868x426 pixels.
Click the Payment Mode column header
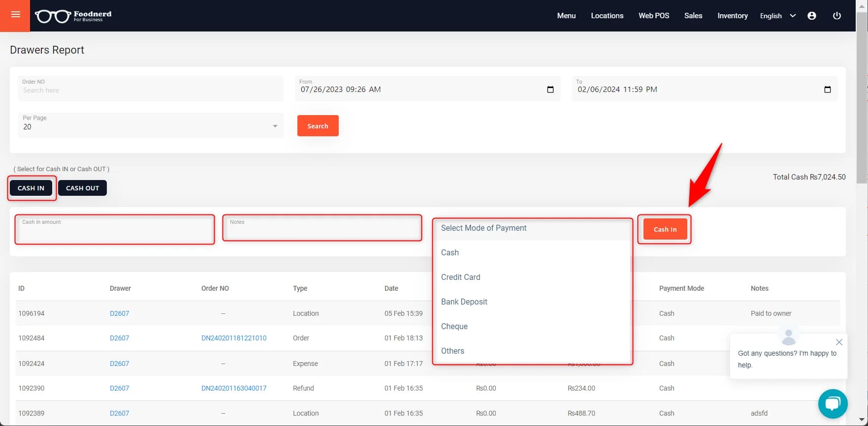pos(681,288)
